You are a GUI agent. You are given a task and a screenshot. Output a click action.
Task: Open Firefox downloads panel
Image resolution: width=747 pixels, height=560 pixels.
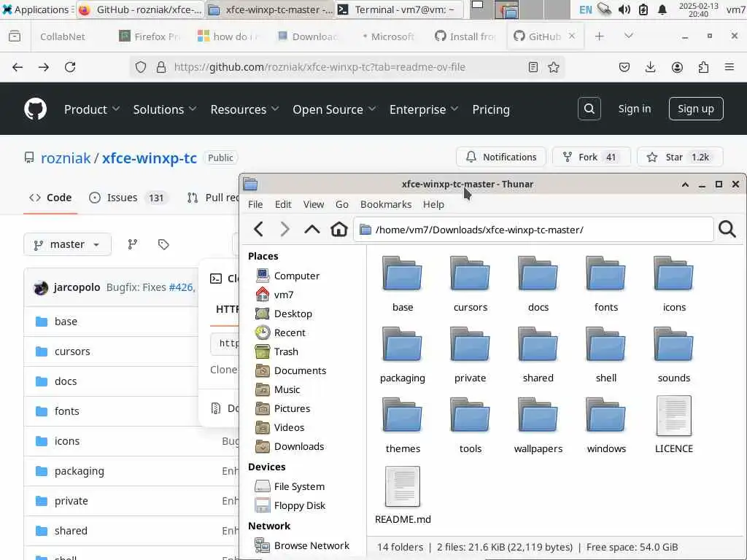point(650,67)
